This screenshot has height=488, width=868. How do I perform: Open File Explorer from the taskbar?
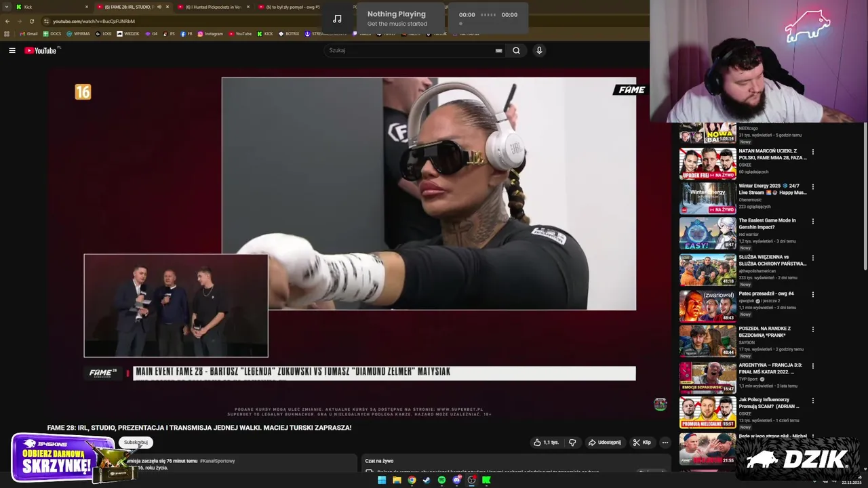click(397, 480)
